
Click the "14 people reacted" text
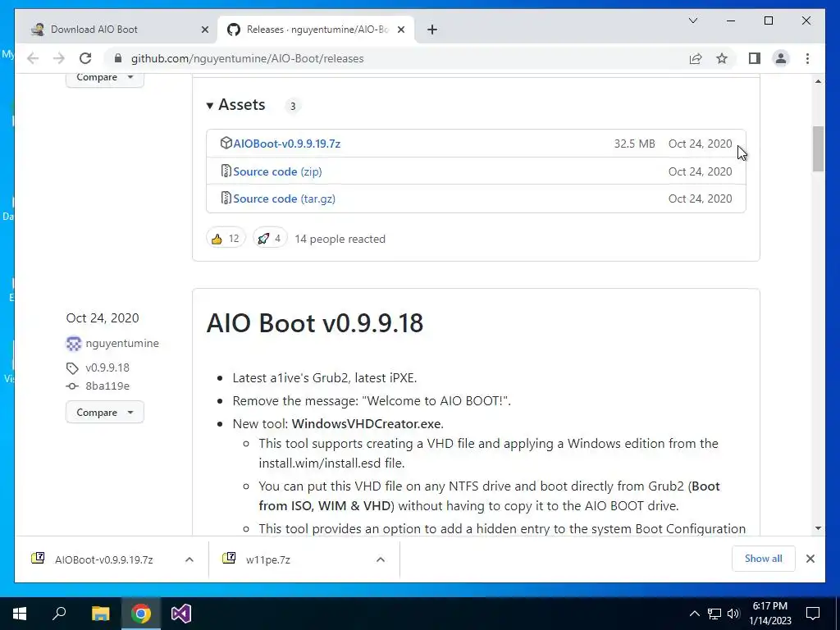coord(340,239)
